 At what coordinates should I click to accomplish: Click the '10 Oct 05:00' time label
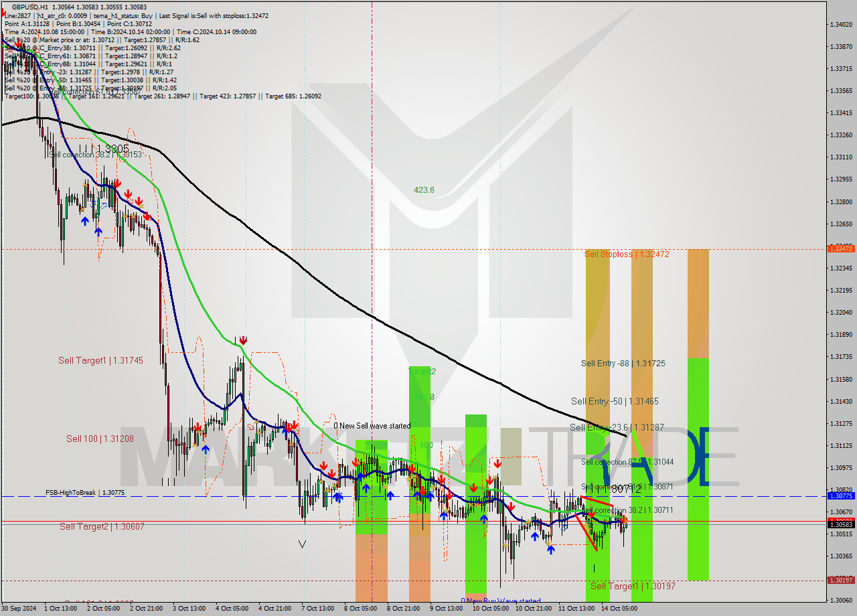[490, 609]
